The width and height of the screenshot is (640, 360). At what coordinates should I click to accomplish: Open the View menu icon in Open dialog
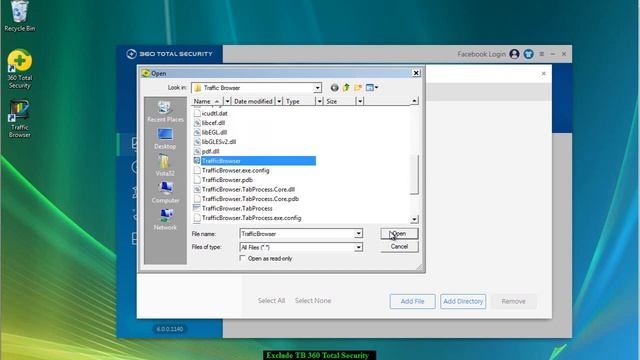[371, 87]
